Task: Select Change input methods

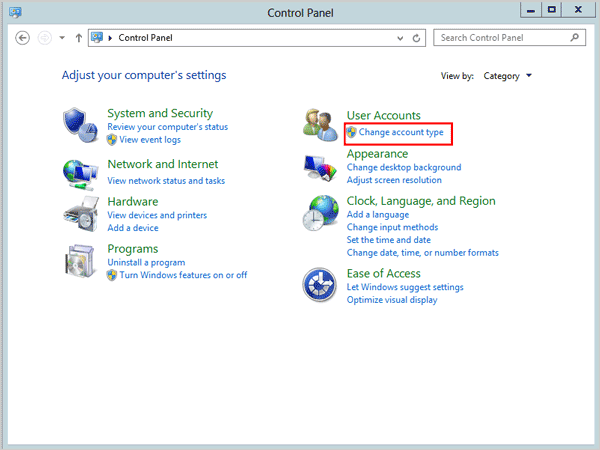Action: (392, 227)
